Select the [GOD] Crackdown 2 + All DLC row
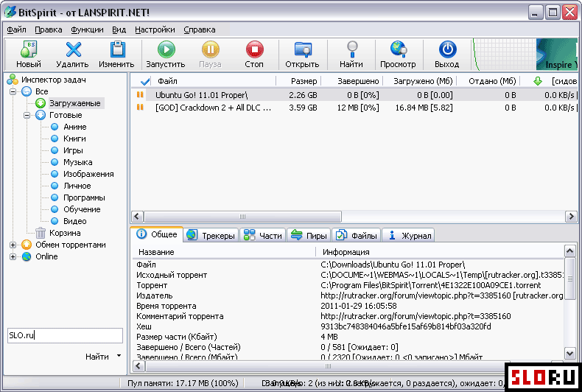 (x=356, y=108)
